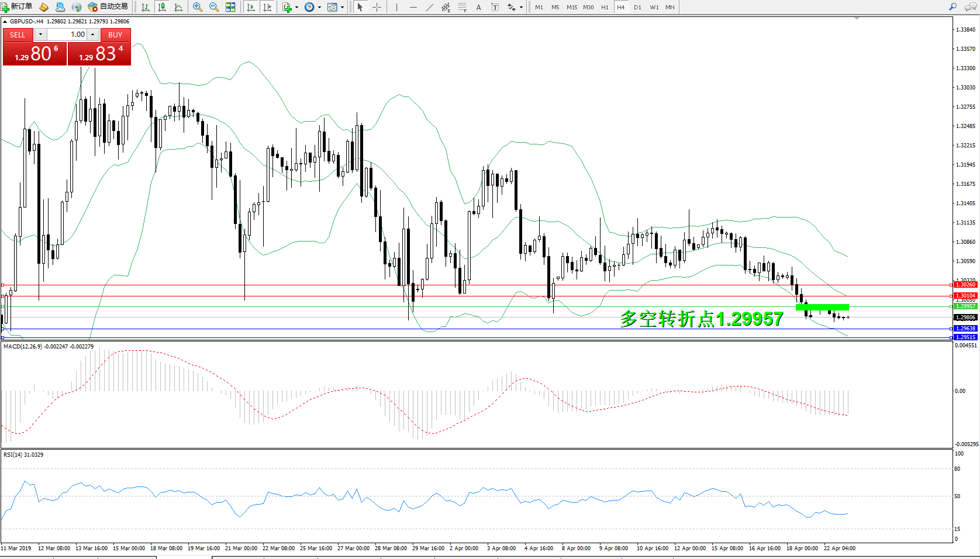This screenshot has width=980, height=559.
Task: Switch to the M15 timeframe
Action: (x=571, y=7)
